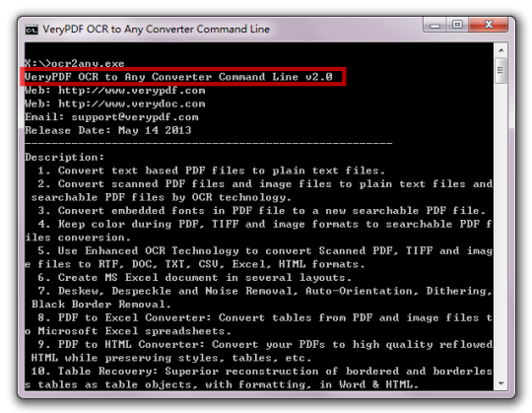Click the scrollbar up arrow
The image size is (532, 413).
(500, 50)
